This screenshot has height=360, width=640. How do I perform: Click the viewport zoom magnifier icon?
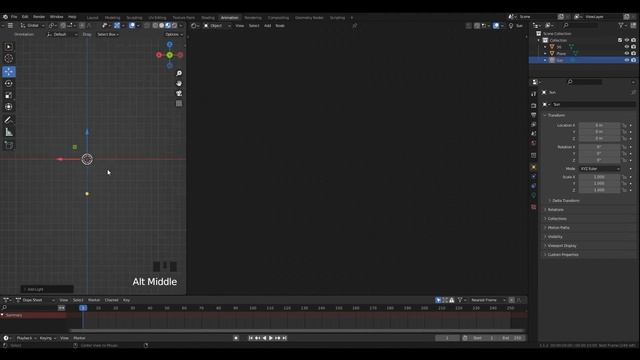(x=179, y=73)
